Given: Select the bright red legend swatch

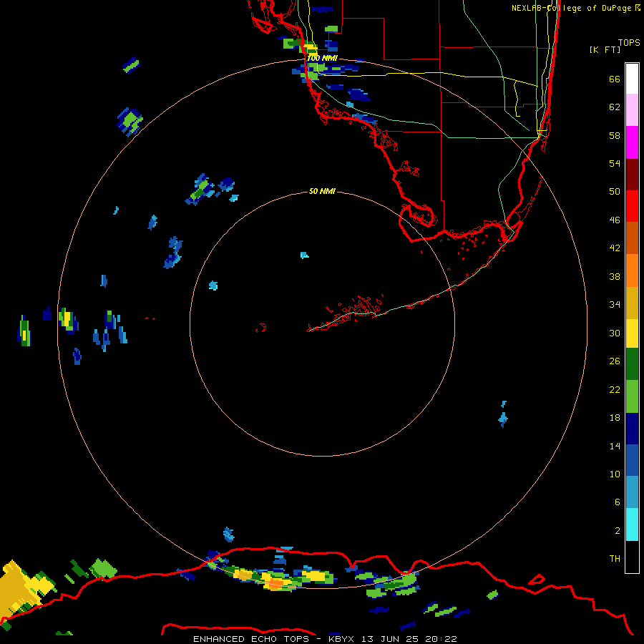Looking at the screenshot, I should point(632,206).
